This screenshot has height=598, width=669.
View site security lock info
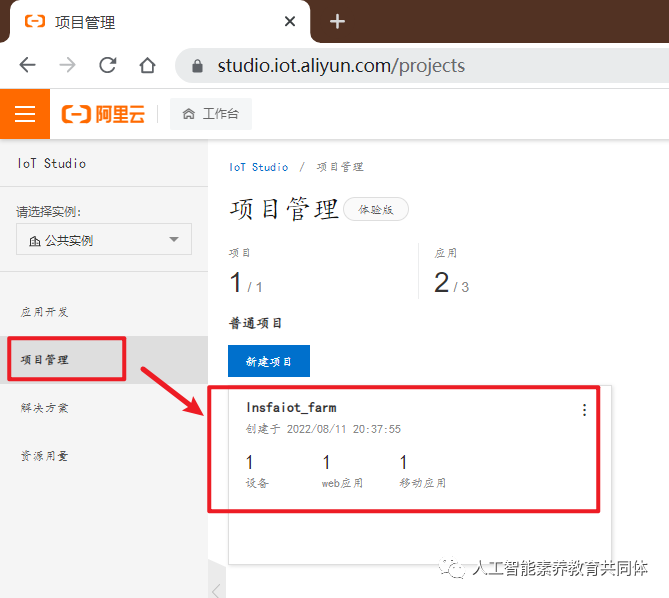(x=197, y=66)
